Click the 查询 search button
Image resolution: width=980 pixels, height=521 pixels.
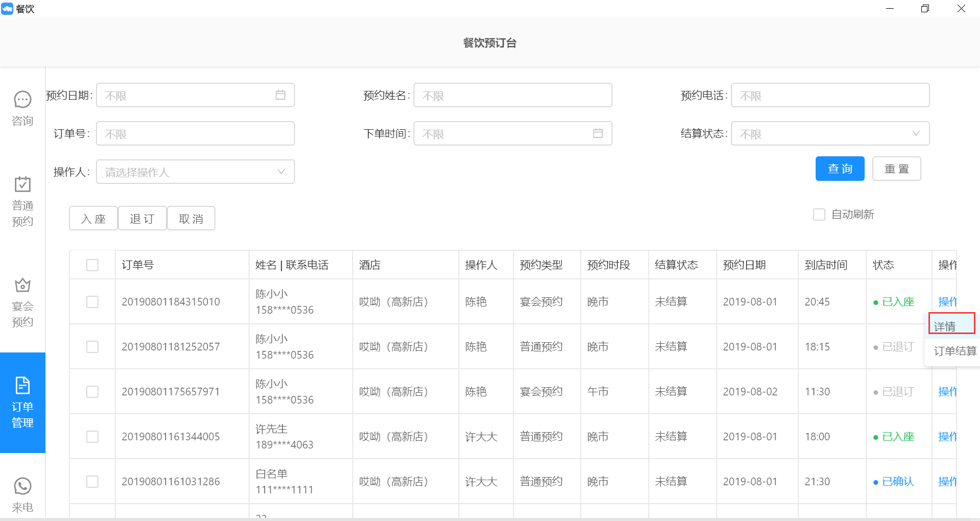tap(840, 169)
